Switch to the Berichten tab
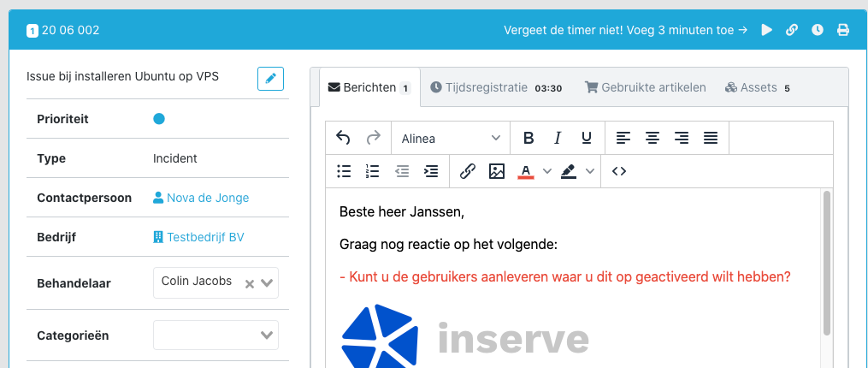 tap(369, 87)
